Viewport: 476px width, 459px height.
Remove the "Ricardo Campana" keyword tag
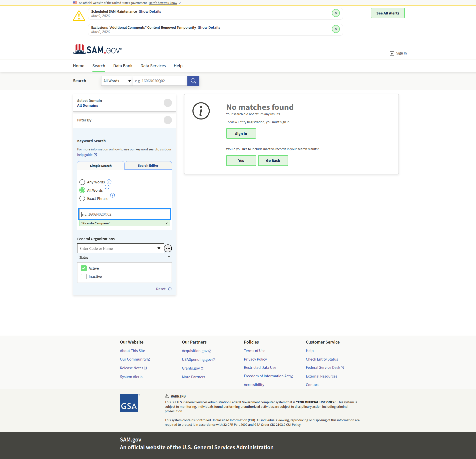167,223
